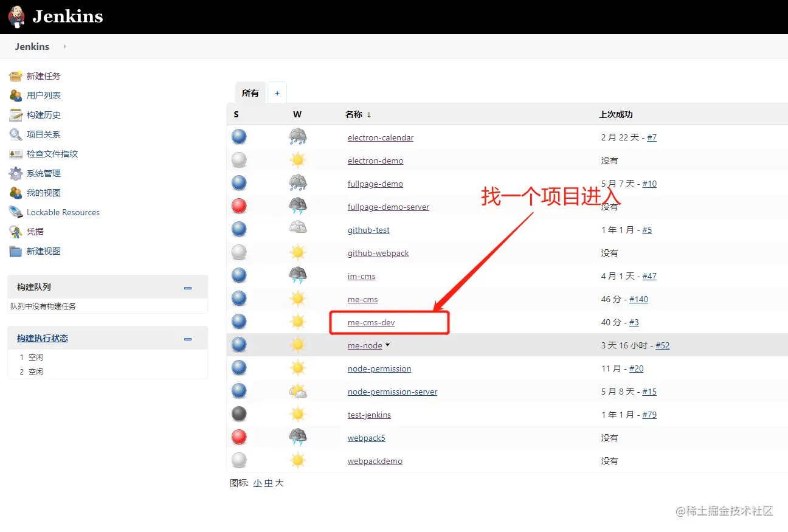Set icon size to 小

coord(257,483)
